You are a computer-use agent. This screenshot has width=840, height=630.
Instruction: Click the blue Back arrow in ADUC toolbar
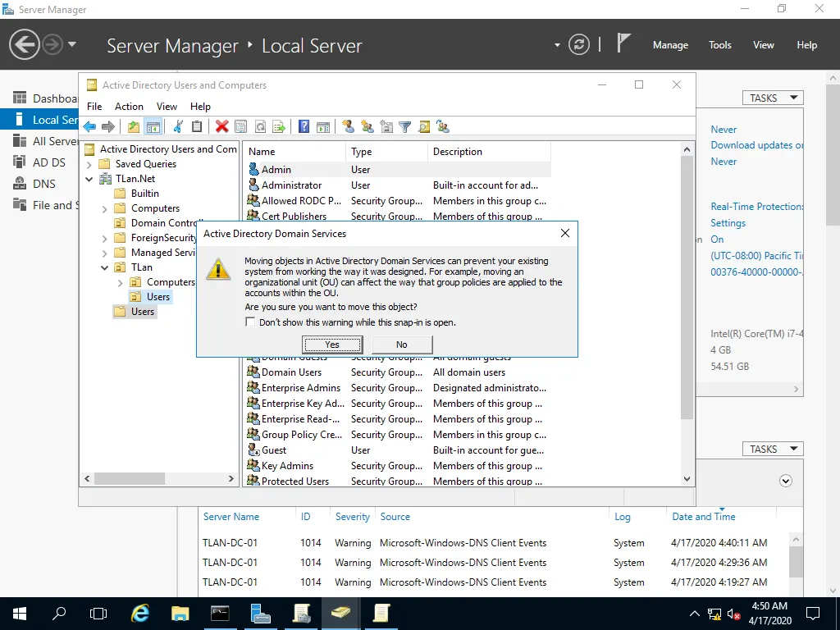click(89, 127)
